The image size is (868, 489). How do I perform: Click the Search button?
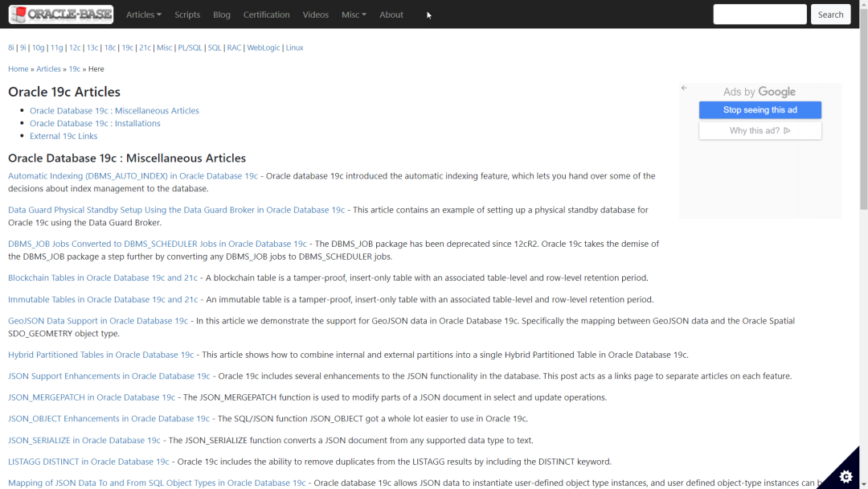tap(830, 14)
